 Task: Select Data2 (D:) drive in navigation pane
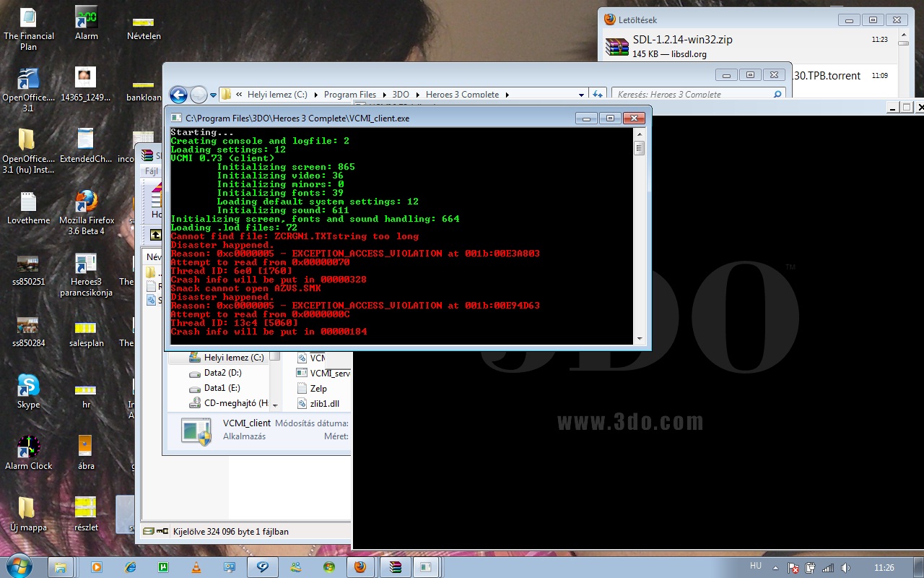pos(222,373)
